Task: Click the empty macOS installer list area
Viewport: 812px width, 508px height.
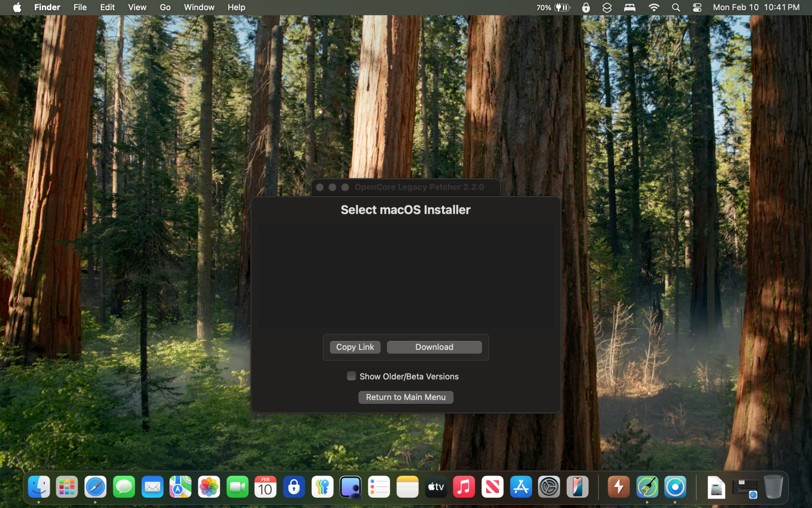Action: tap(406, 275)
